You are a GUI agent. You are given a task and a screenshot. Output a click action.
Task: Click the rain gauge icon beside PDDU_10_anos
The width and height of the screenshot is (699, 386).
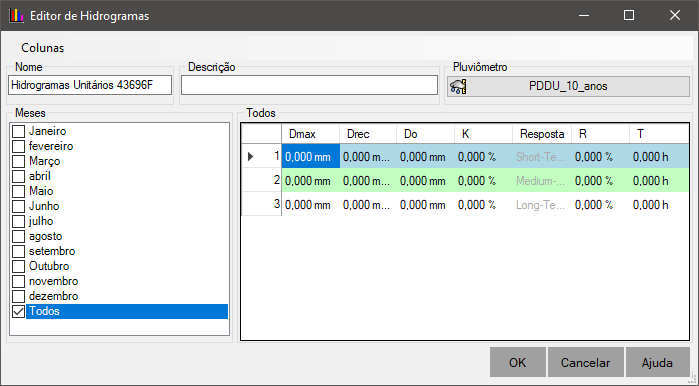pos(458,86)
